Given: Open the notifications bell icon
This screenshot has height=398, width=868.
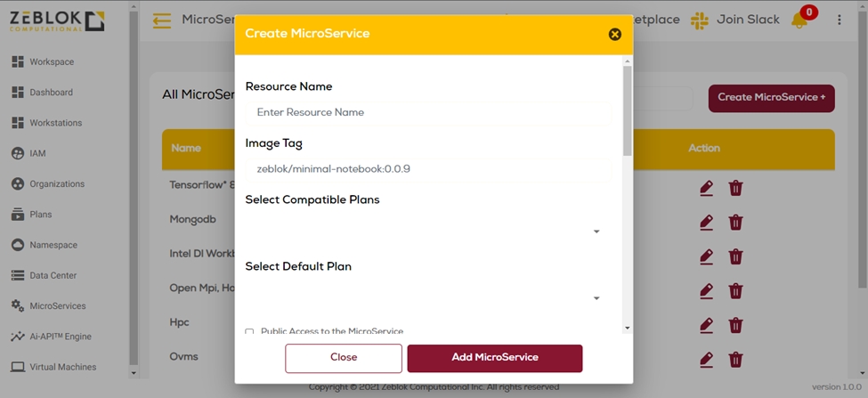Looking at the screenshot, I should [799, 20].
